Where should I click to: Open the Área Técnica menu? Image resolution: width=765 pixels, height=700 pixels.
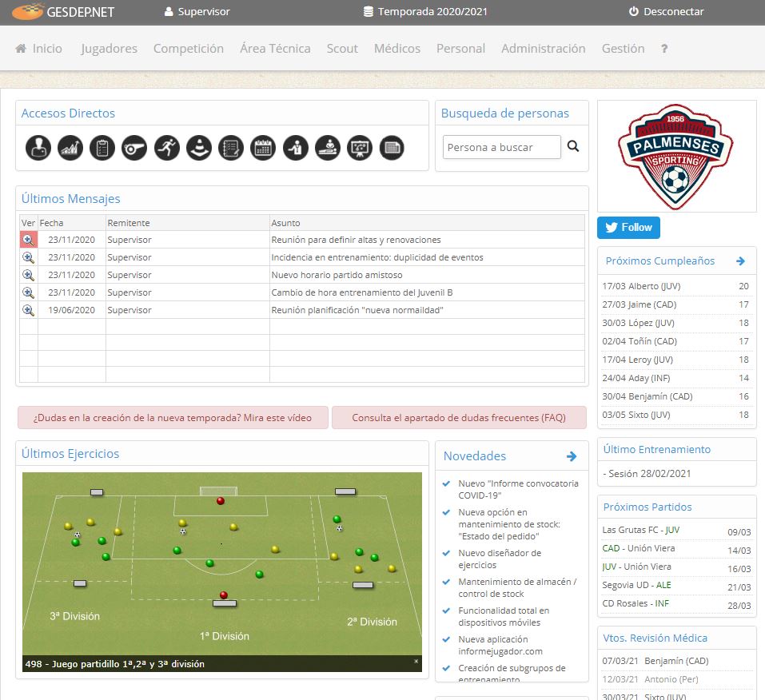click(274, 49)
